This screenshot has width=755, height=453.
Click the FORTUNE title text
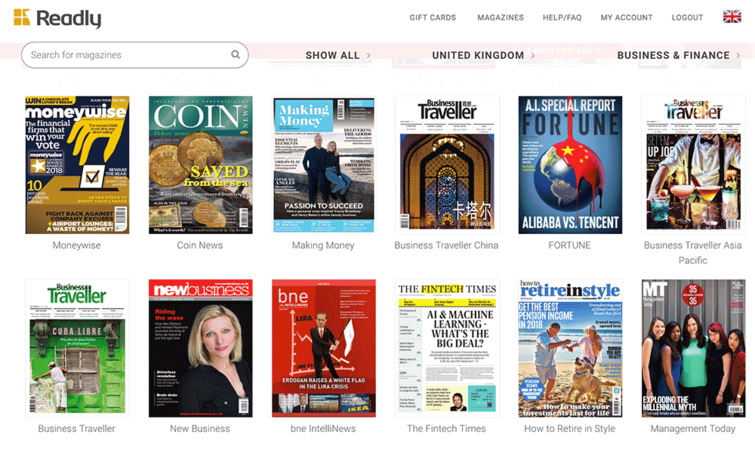pyautogui.click(x=570, y=245)
